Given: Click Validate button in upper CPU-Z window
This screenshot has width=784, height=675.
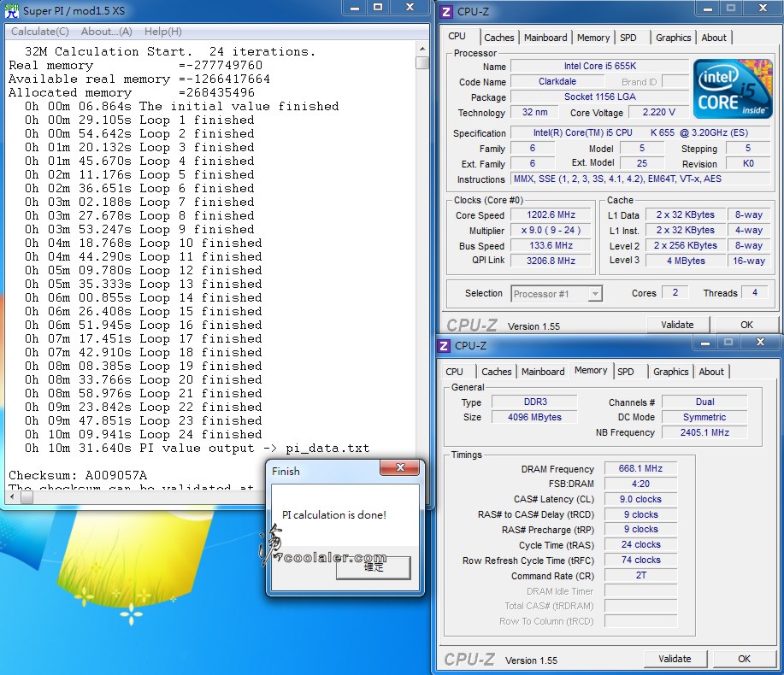Looking at the screenshot, I should pyautogui.click(x=677, y=325).
